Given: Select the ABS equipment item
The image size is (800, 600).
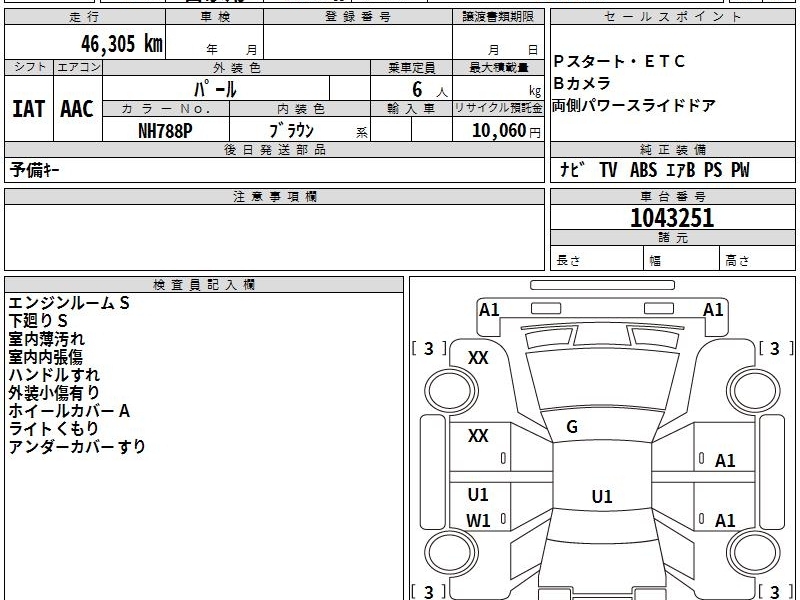Looking at the screenshot, I should coord(643,169).
